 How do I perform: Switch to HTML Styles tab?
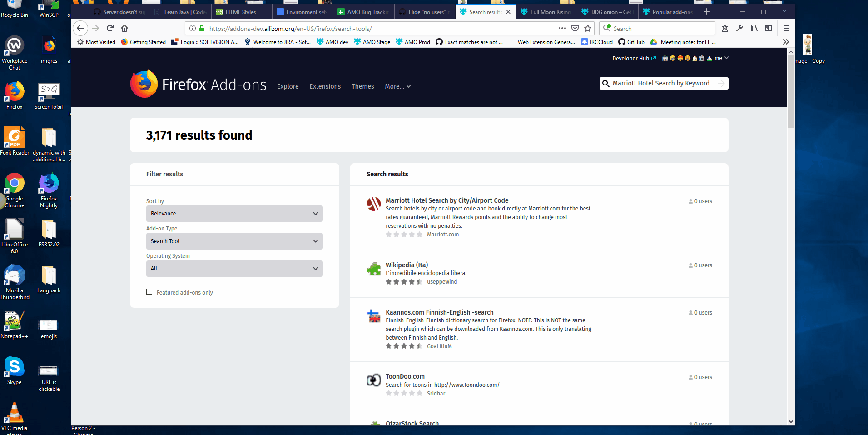point(242,12)
